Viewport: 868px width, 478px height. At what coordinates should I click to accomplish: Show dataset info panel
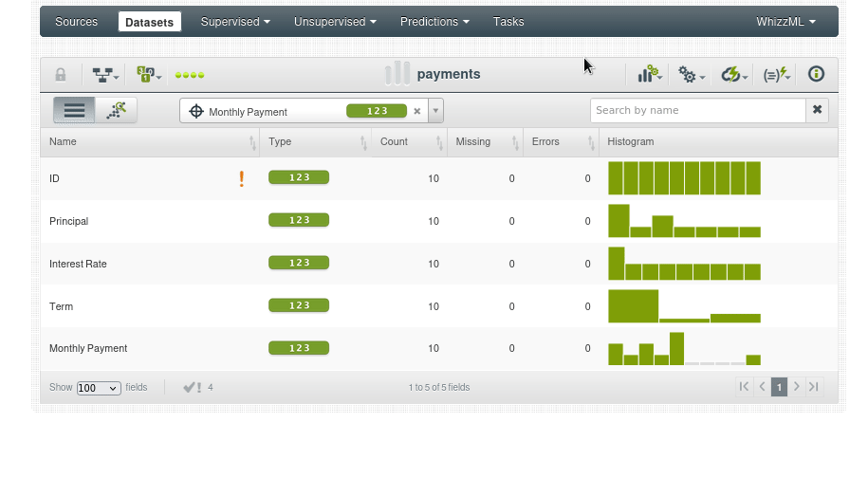point(816,75)
